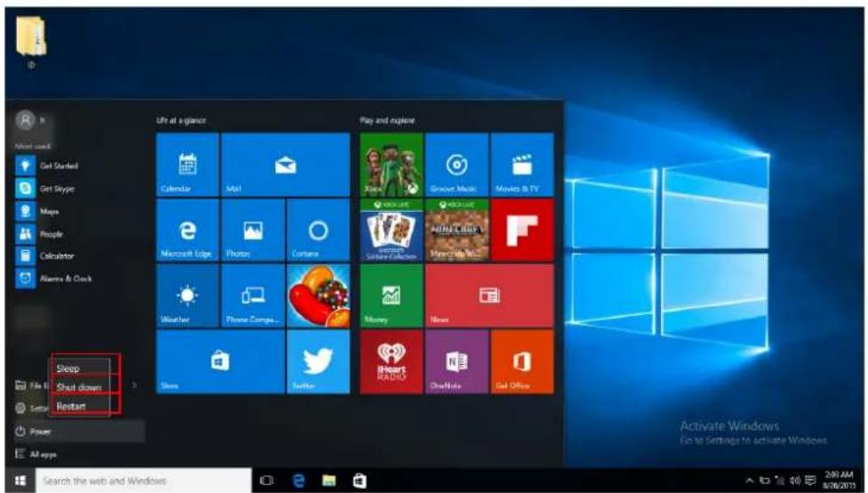Image resolution: width=868 pixels, height=493 pixels.
Task: Open the Groove Music tile
Action: tap(457, 165)
